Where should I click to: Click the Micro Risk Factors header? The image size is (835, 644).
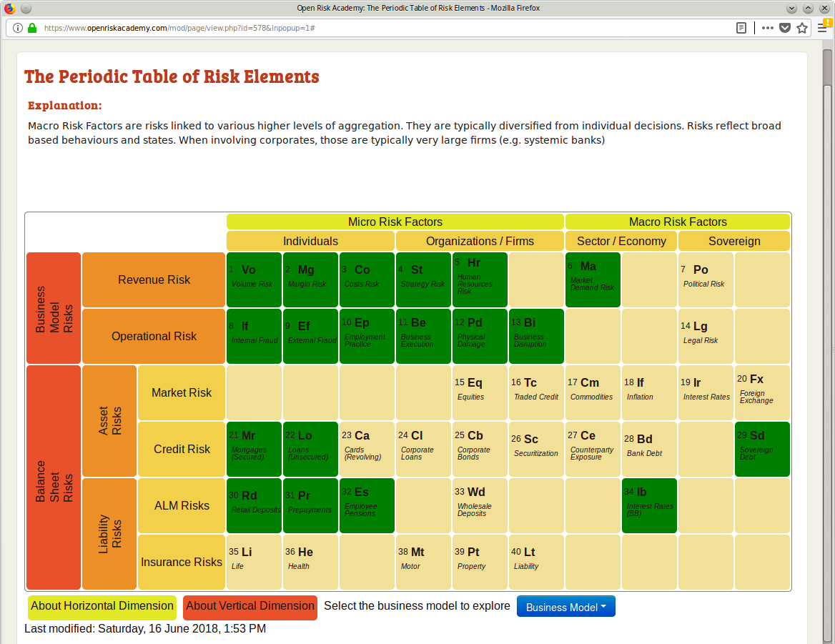[395, 222]
